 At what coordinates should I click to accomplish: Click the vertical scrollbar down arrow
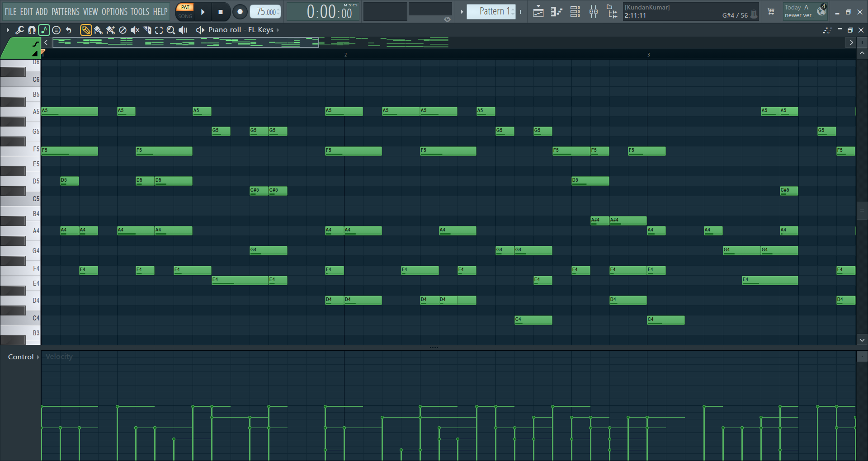pos(862,340)
